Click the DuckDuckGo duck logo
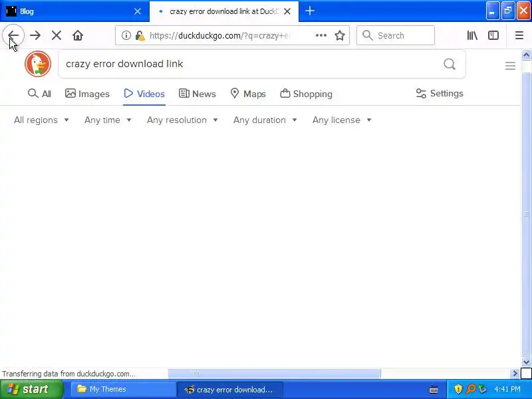 [38, 64]
